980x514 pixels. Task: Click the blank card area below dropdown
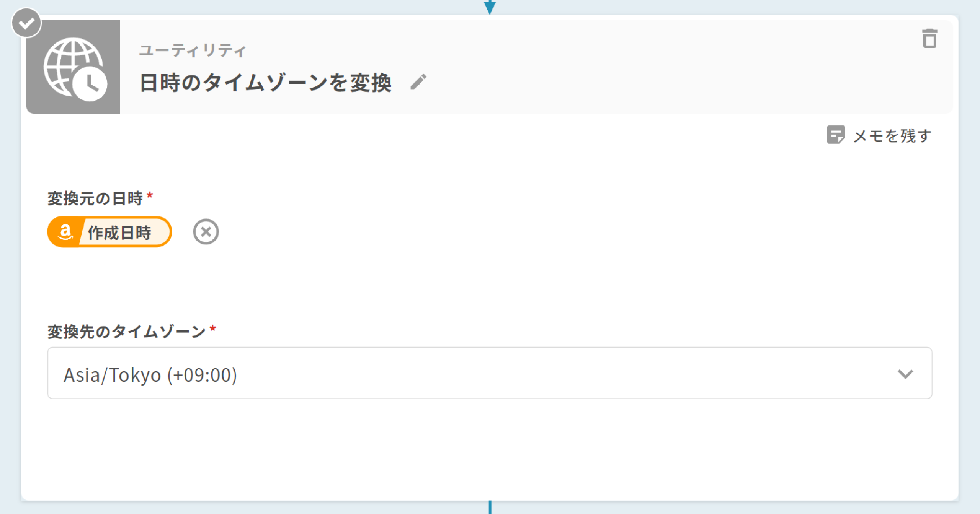tap(490, 449)
